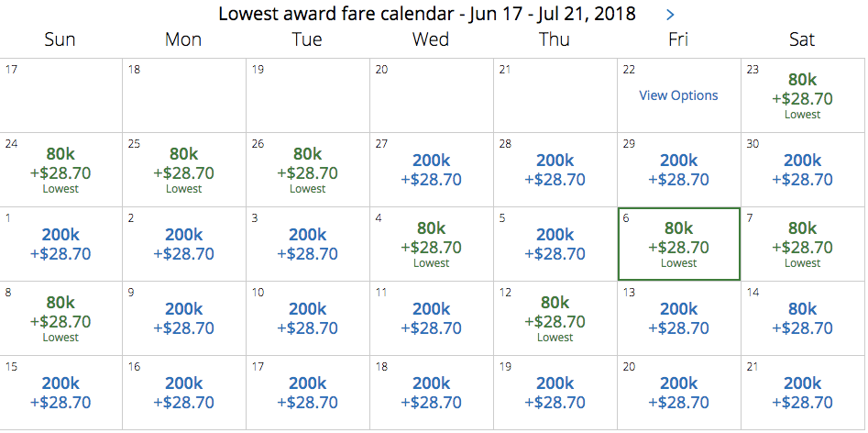Click the empty June 19 calendar cell
Image resolution: width=868 pixels, height=433 pixels.
pos(308,95)
